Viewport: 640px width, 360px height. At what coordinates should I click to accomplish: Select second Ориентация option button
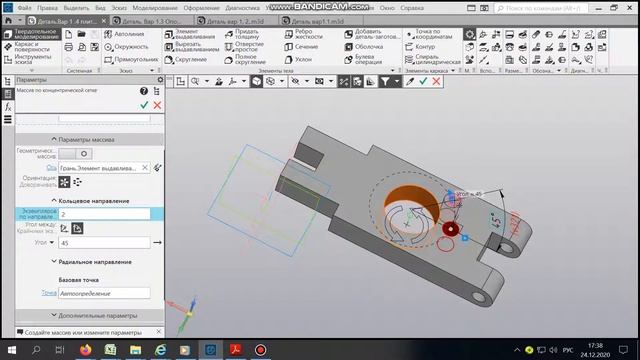[77, 182]
